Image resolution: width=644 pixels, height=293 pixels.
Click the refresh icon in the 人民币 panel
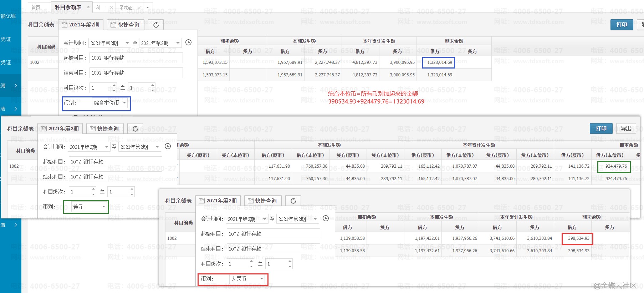(x=293, y=201)
